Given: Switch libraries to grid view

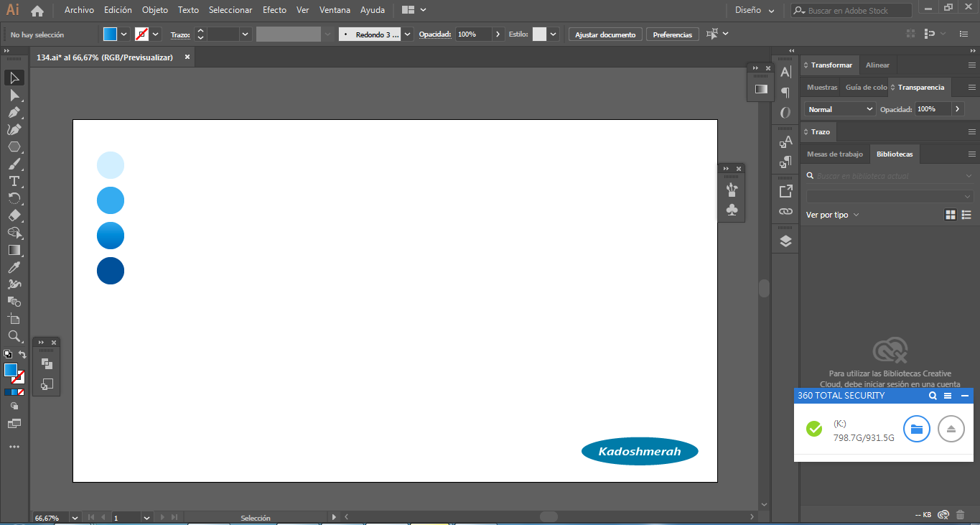Looking at the screenshot, I should [951, 215].
